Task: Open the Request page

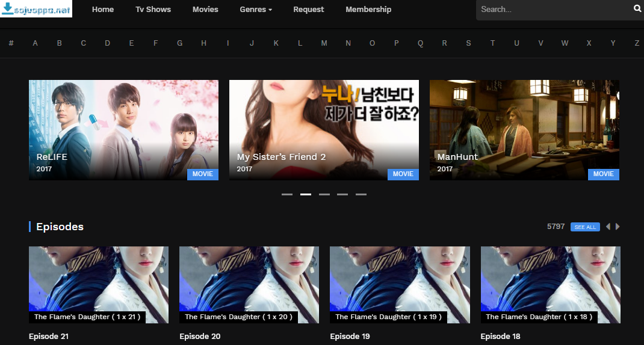Action: (x=308, y=10)
